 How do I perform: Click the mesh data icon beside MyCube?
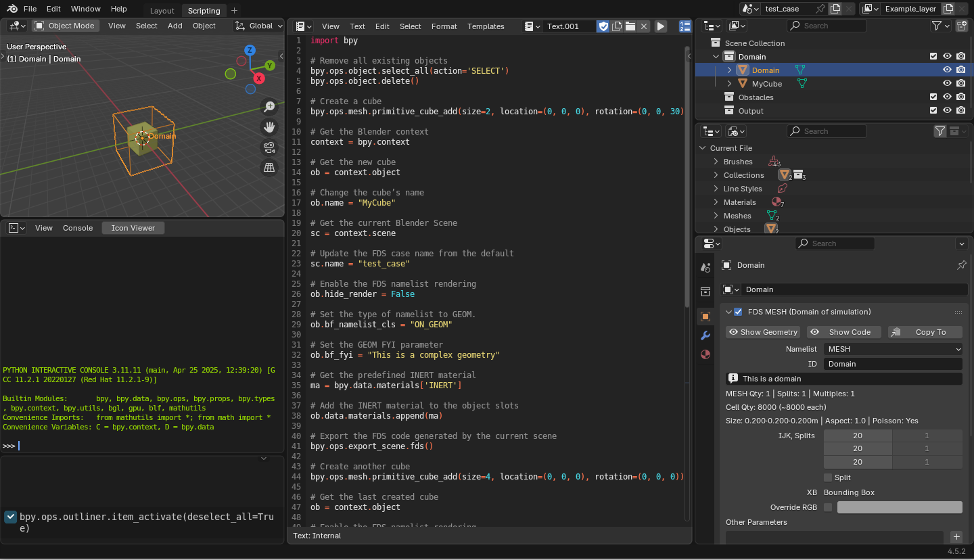tap(802, 84)
